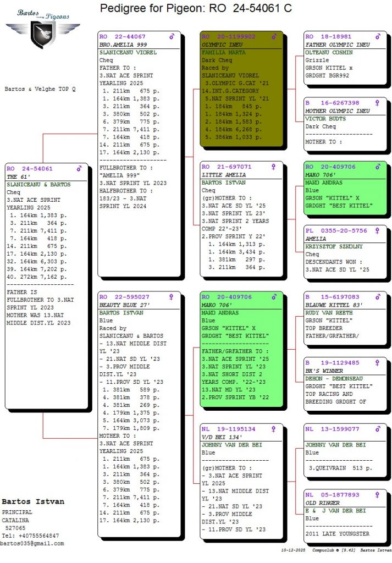The width and height of the screenshot is (392, 563).
Task: Click the LITTLE AMELIA pigeon name
Action: point(224,175)
